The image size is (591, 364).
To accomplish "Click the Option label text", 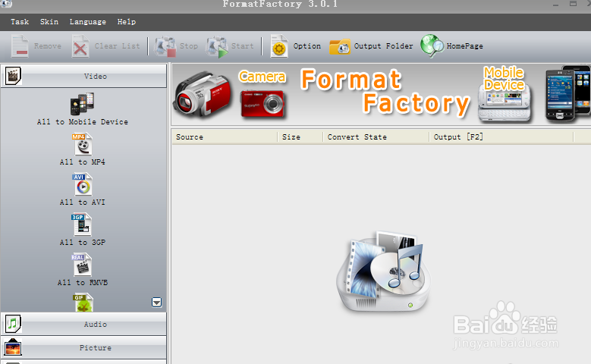I will pos(307,46).
